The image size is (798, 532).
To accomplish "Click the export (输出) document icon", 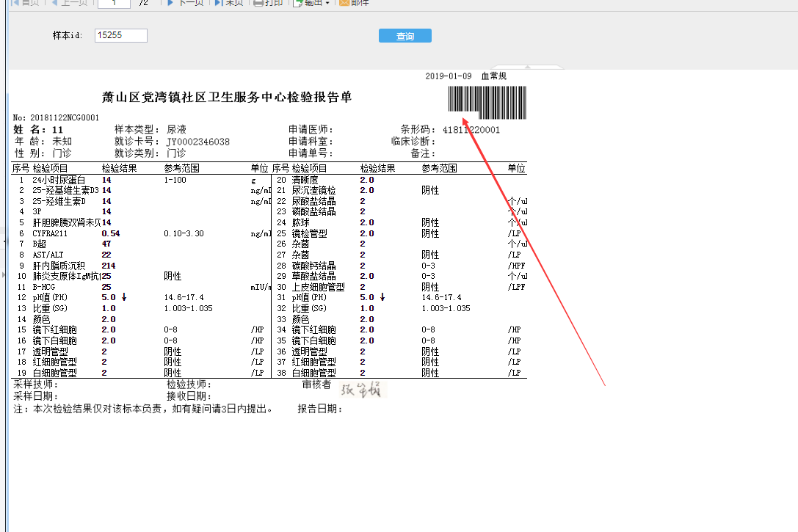I will [297, 3].
